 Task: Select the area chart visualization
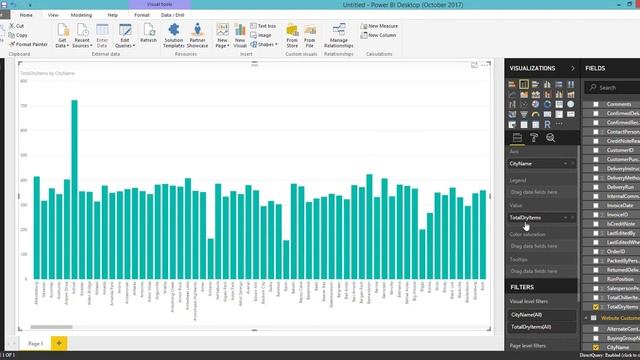(524, 95)
